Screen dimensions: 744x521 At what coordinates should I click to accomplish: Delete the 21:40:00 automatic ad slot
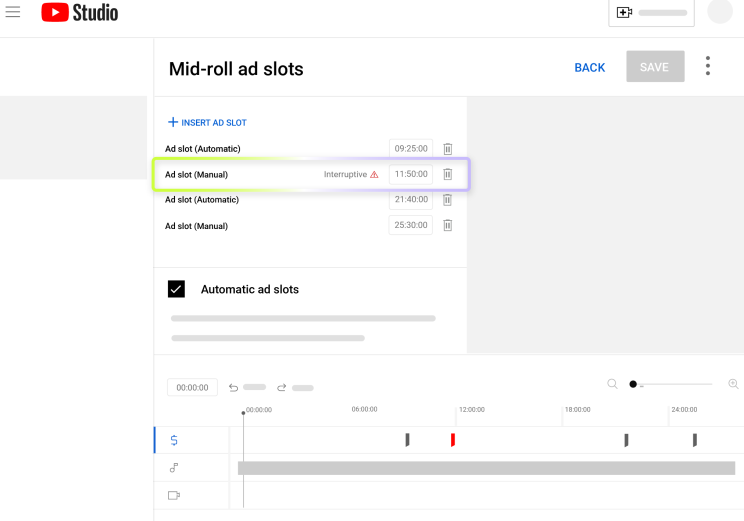[x=448, y=200]
